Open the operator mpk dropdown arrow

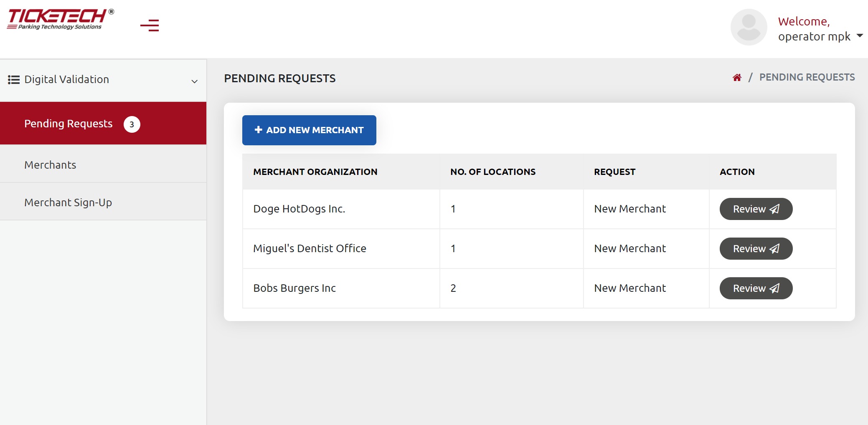(860, 35)
